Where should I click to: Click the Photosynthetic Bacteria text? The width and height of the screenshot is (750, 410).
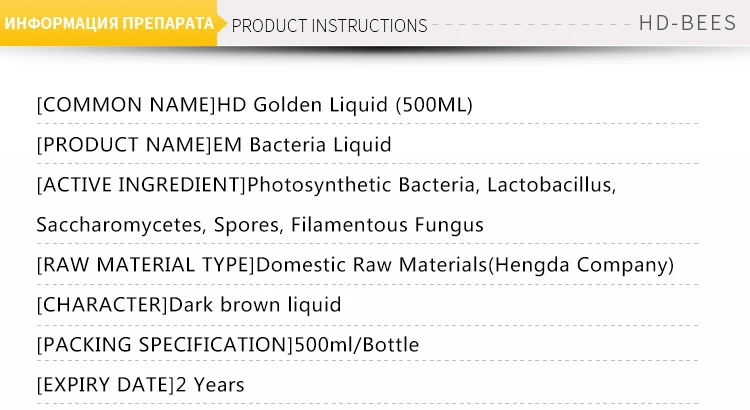(361, 185)
